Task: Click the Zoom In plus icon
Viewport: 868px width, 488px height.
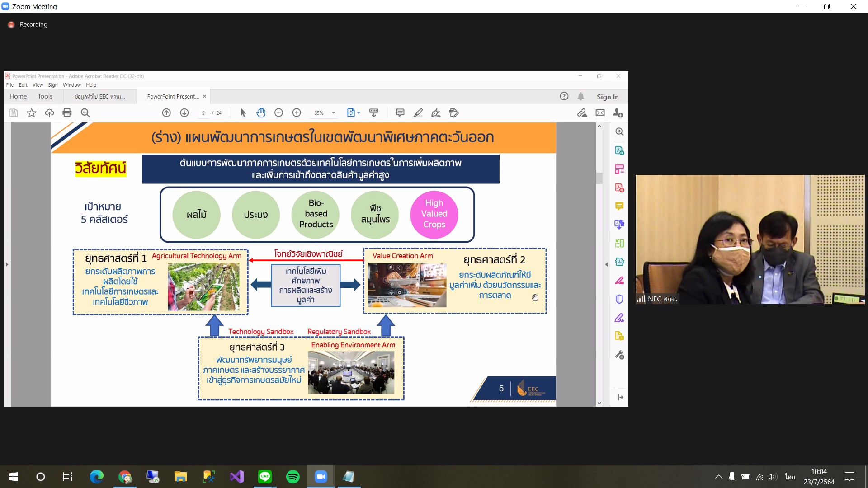Action: click(x=297, y=113)
